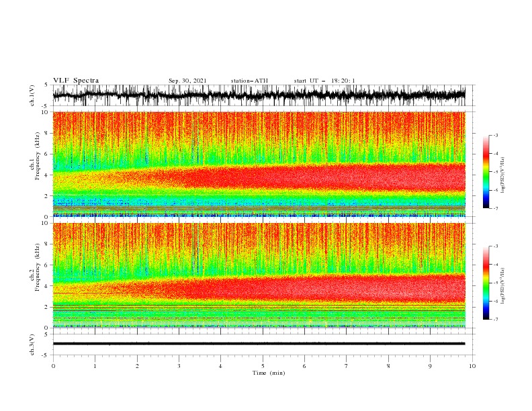532x411 pixels.
Task: Click the 'ch.1(V)' axis label
Action: tap(32, 95)
